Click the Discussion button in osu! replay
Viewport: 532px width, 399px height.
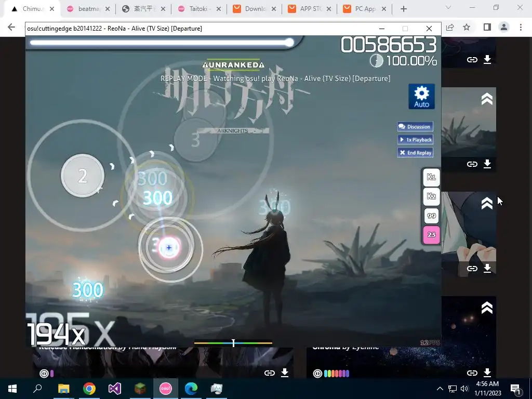tap(415, 127)
